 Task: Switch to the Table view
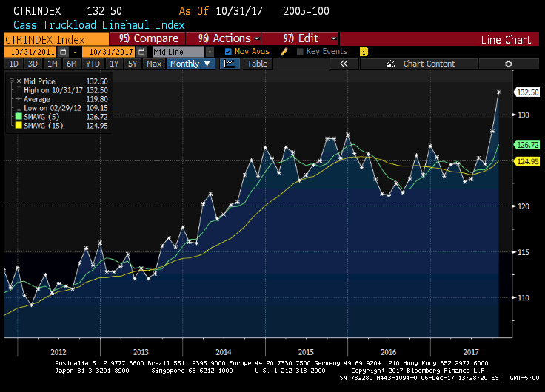click(x=257, y=64)
